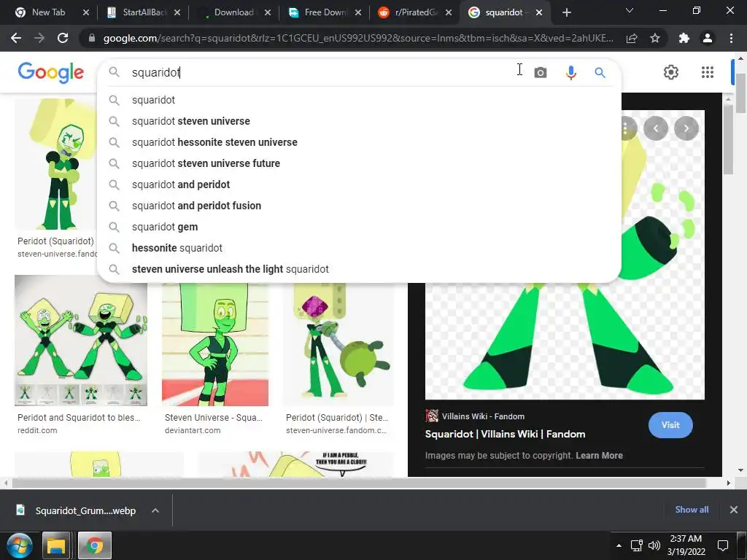Open the preview panel three-dot options
This screenshot has width=747, height=560.
tap(626, 128)
